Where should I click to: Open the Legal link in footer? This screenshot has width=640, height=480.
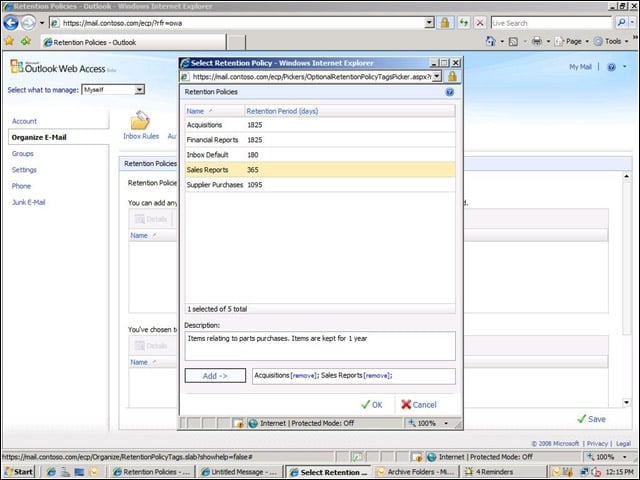click(x=623, y=444)
